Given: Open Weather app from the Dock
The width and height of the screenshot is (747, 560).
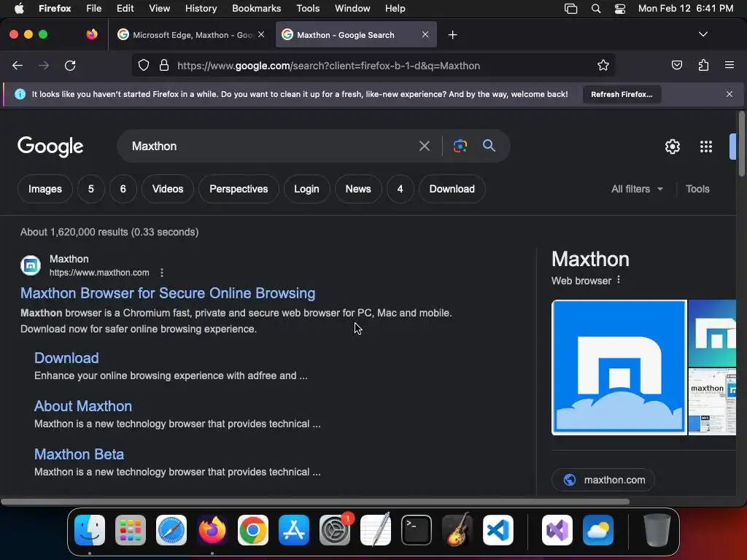Looking at the screenshot, I should [x=598, y=530].
